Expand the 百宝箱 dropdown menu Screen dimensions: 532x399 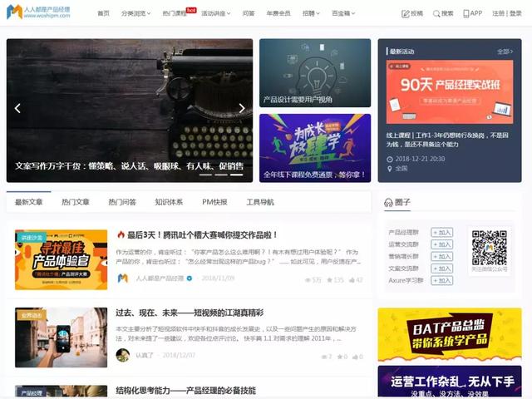pyautogui.click(x=343, y=13)
